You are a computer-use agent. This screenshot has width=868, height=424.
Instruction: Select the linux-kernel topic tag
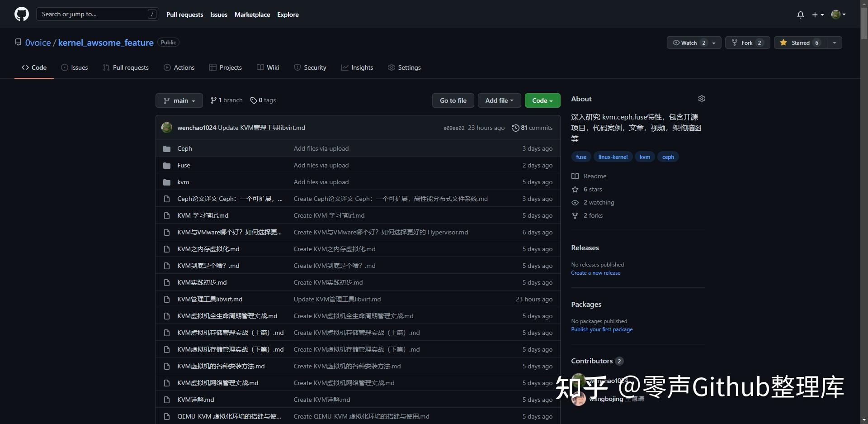click(613, 157)
